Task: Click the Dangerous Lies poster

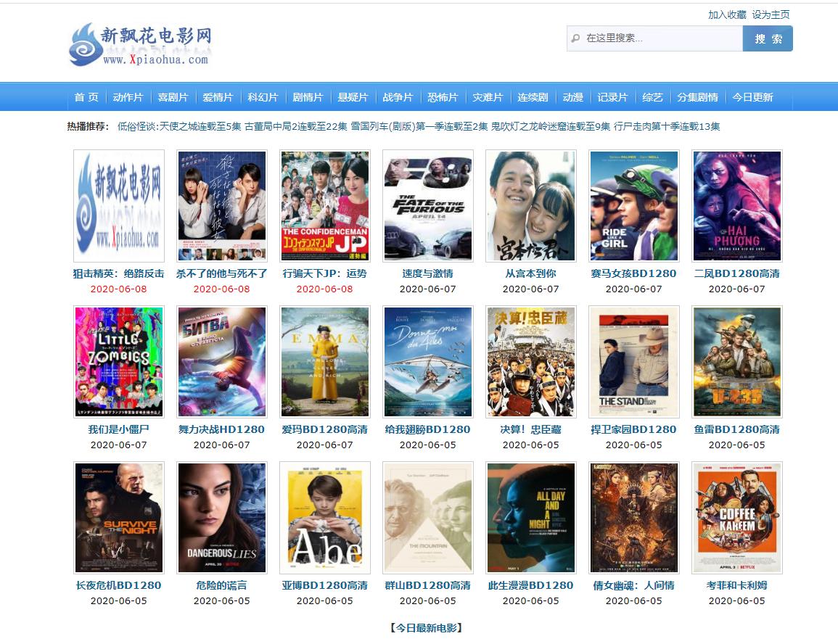Action: (x=222, y=517)
